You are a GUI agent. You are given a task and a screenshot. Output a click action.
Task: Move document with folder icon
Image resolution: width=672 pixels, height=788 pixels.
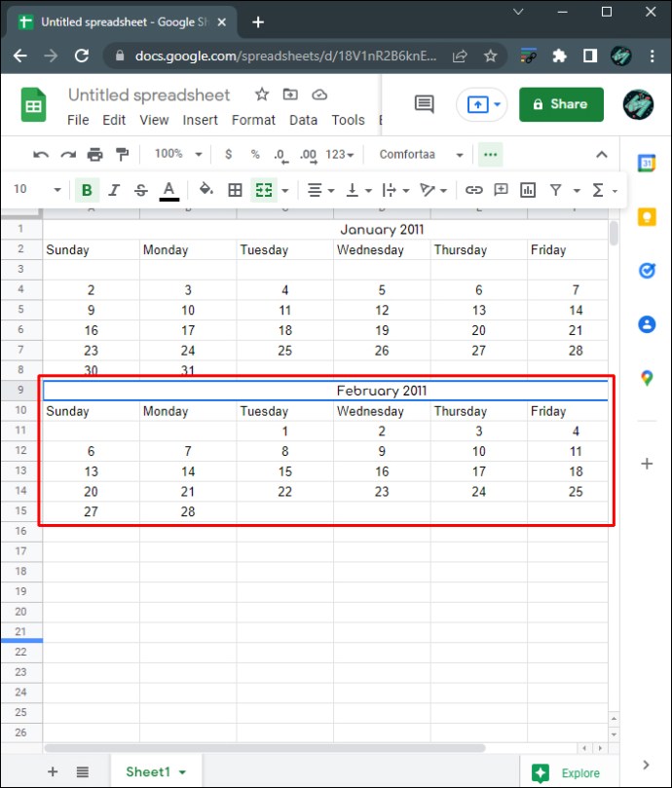290,94
